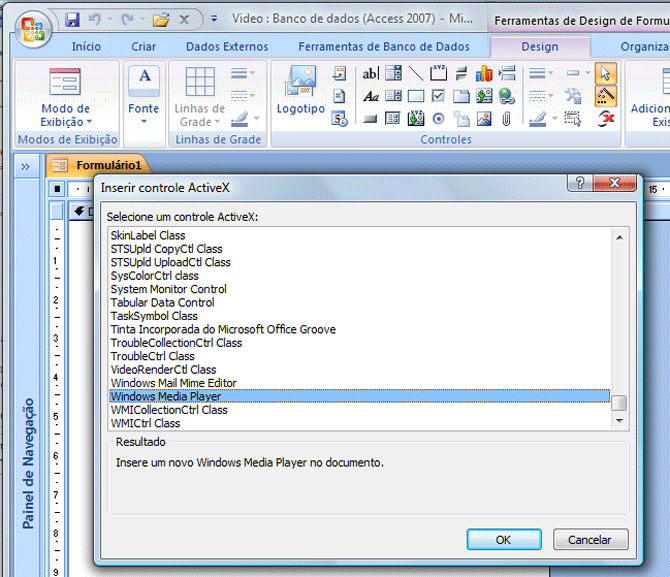Select the Design ribbon tab

click(540, 46)
